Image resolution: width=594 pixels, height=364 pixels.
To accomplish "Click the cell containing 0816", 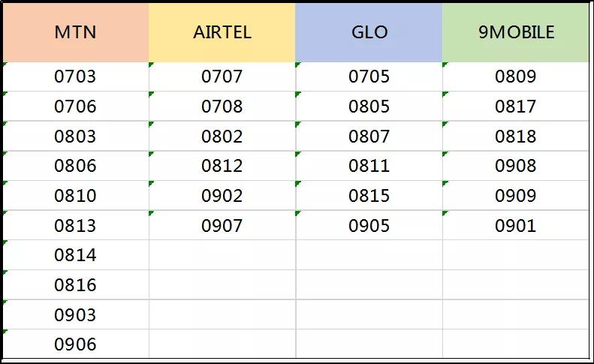I will 75,285.
